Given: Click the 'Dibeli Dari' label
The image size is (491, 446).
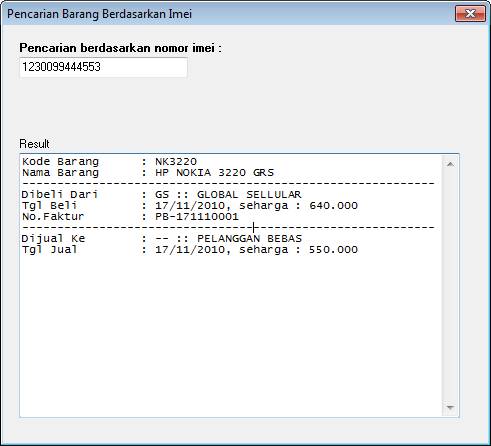Looking at the screenshot, I should click(x=60, y=194).
